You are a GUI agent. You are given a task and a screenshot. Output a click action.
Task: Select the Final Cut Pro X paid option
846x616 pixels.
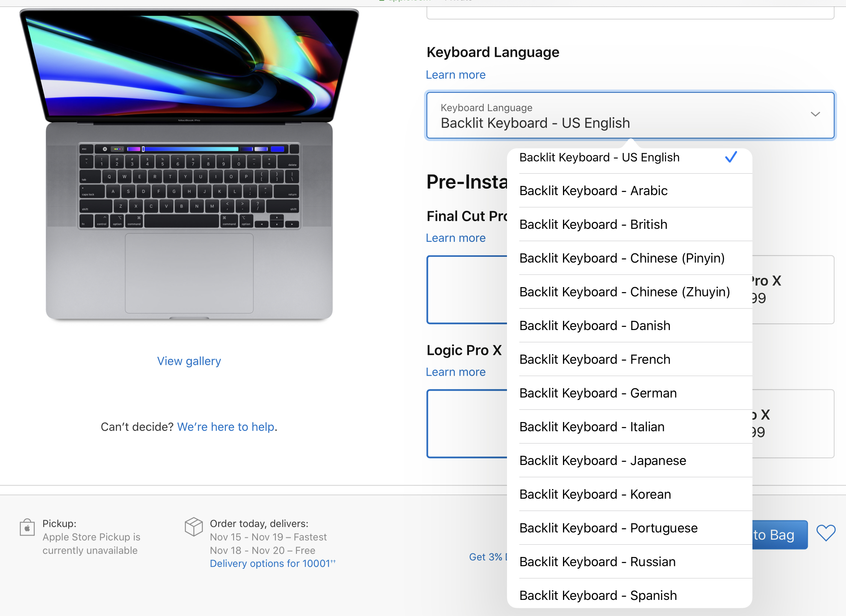[x=793, y=290]
